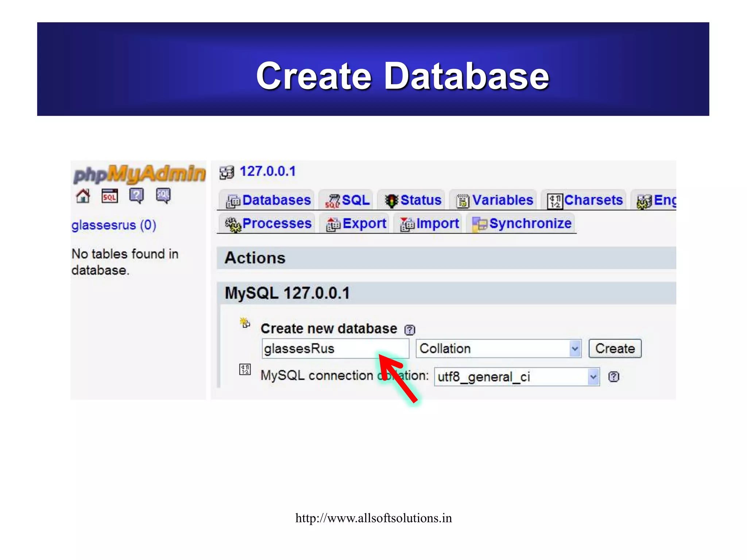Open the glassesrus (0) database link

click(x=113, y=225)
